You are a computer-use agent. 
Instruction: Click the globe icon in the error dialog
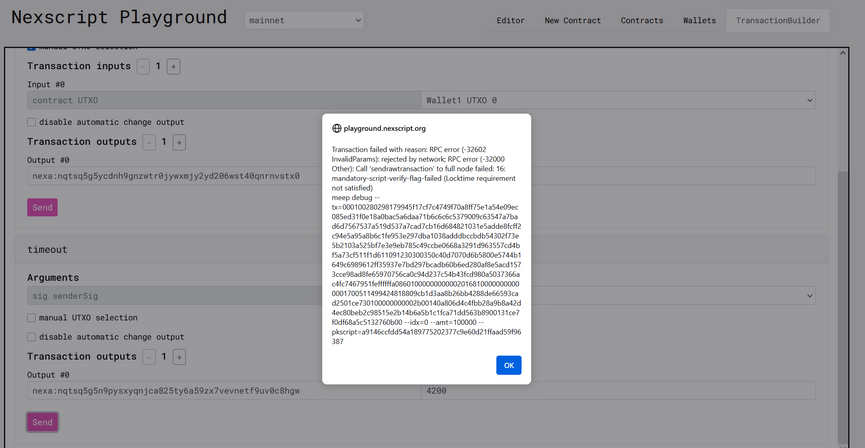pos(337,129)
